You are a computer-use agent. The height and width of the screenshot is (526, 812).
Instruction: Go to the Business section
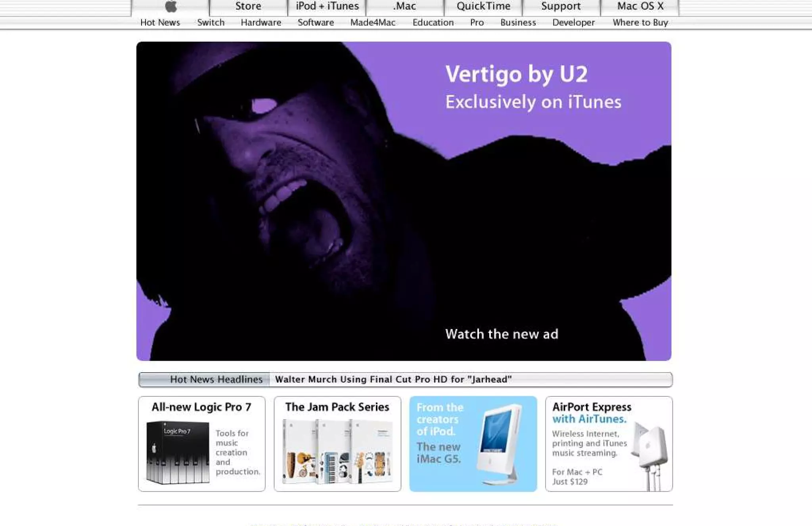point(518,23)
